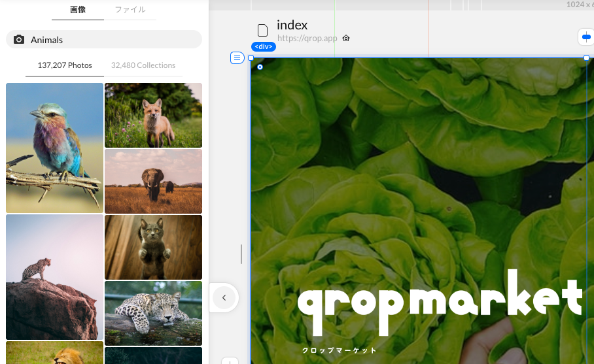Viewport: 594px width, 364px height.
Task: Pick the lion photo at bottom
Action: pyautogui.click(x=54, y=353)
